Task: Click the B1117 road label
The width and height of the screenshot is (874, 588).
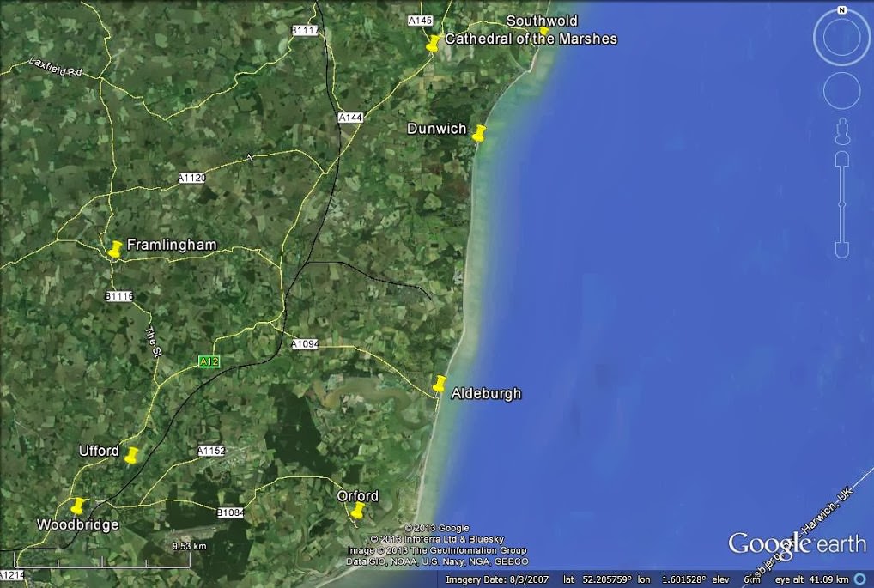Action: coord(304,30)
